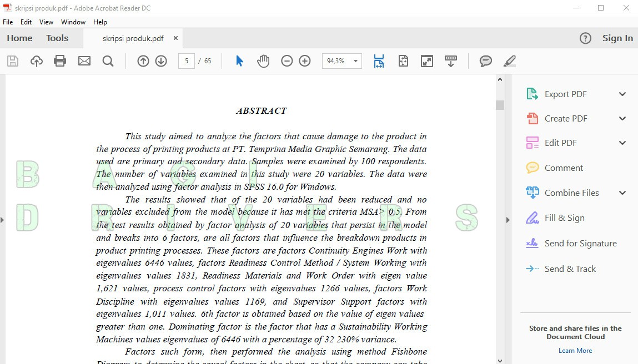Open Fill & Sign tool label
The height and width of the screenshot is (364, 638).
pyautogui.click(x=564, y=218)
